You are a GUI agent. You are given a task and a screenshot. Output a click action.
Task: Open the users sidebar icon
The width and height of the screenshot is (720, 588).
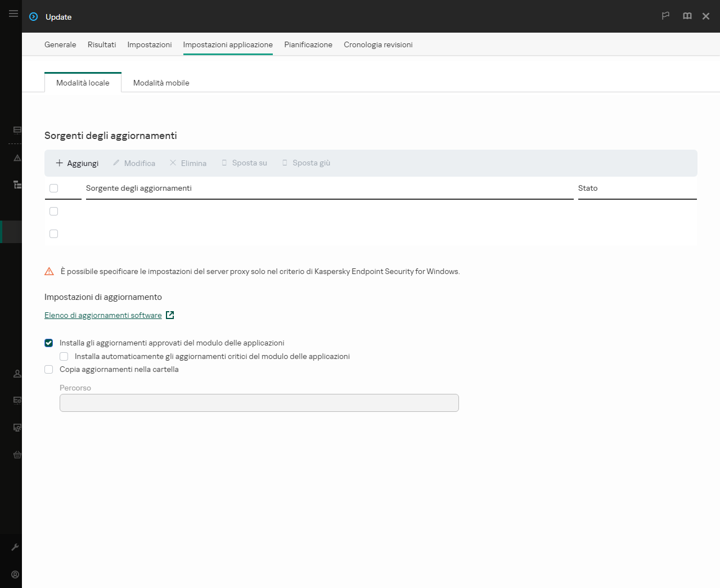point(17,374)
